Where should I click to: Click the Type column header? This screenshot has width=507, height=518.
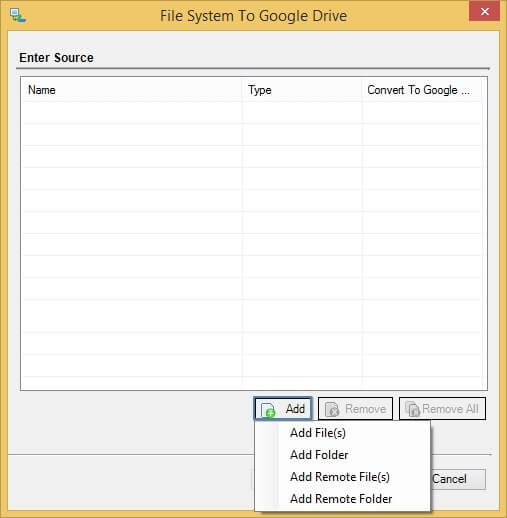coord(302,90)
